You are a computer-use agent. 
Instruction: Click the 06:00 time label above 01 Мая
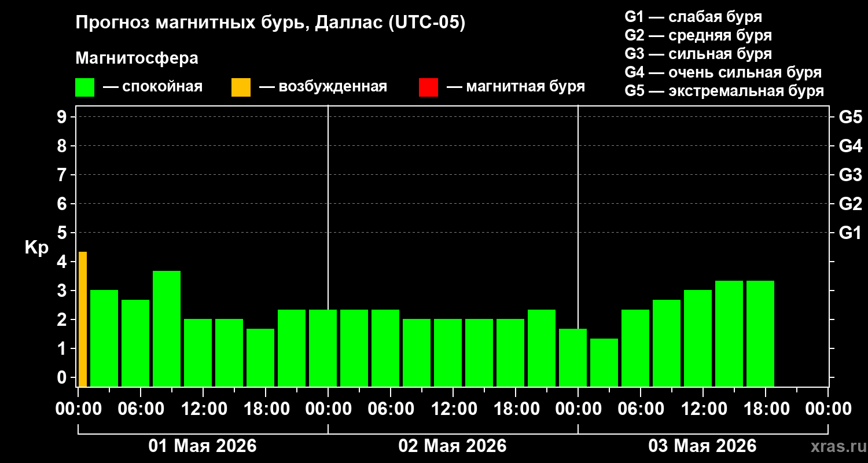[x=141, y=409]
